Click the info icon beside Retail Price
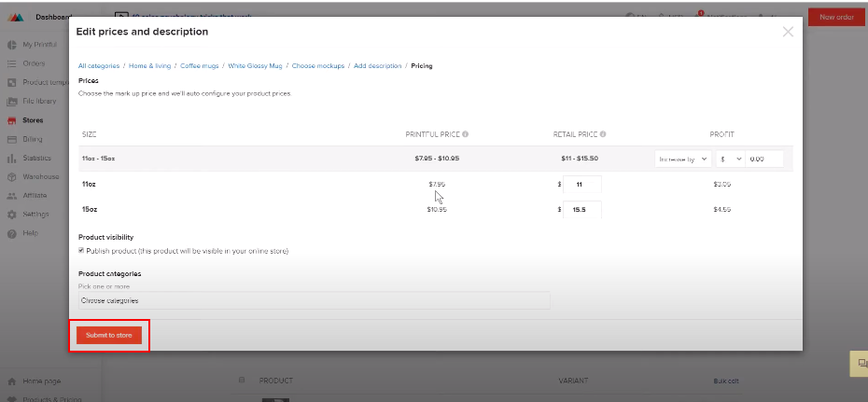This screenshot has height=402, width=868. (603, 134)
